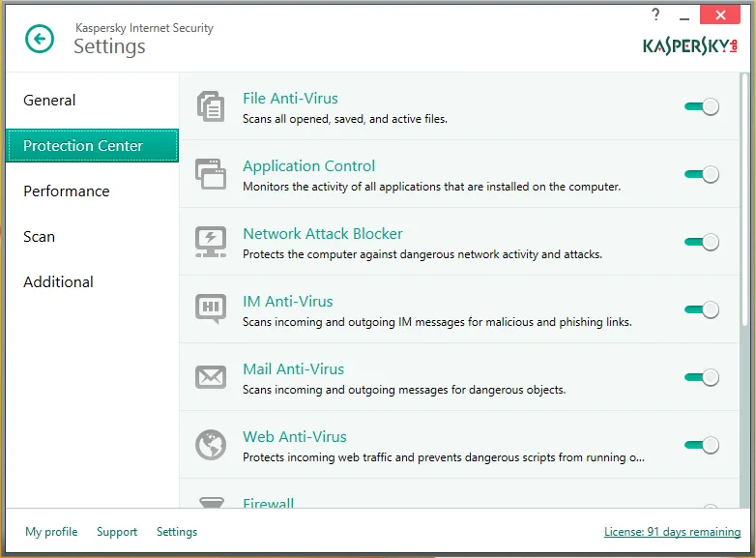756x558 pixels.
Task: Turn off Network Attack Blocker switch
Action: [x=702, y=242]
